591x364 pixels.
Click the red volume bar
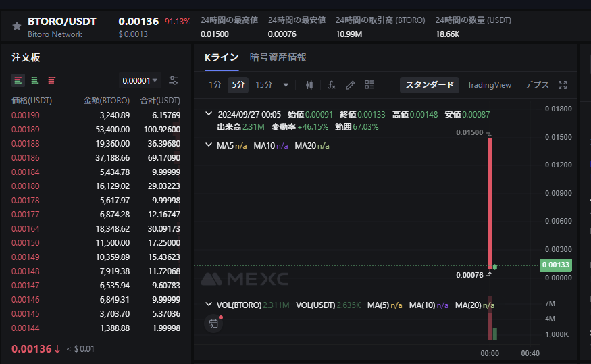[490, 317]
